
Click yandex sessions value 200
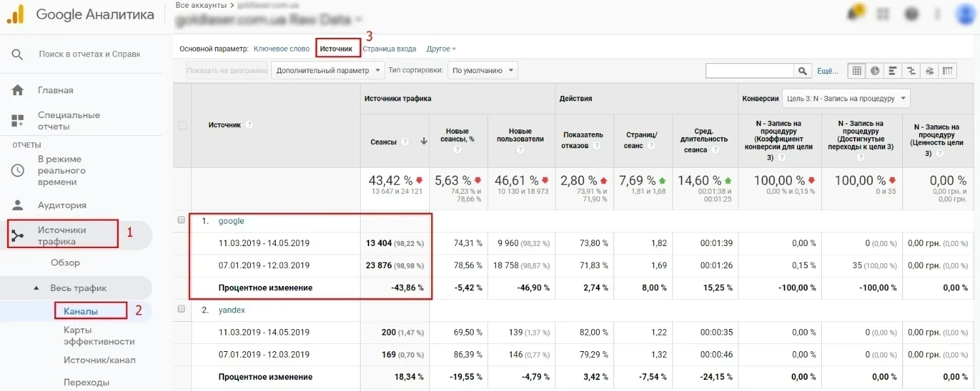[389, 332]
